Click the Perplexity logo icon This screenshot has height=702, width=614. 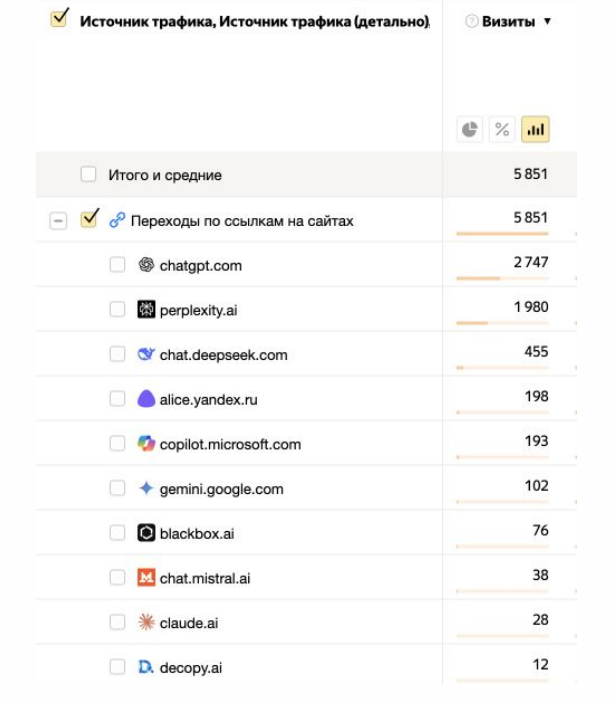click(x=147, y=310)
